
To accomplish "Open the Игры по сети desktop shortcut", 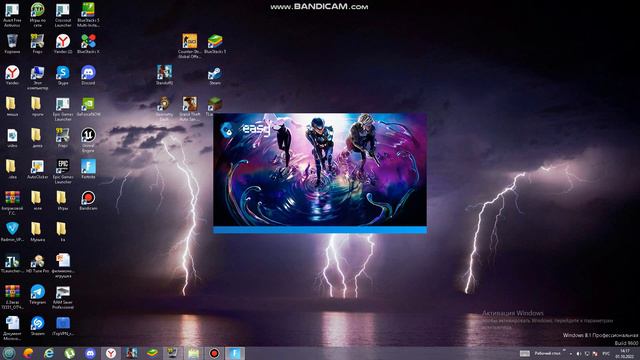I will pyautogui.click(x=37, y=14).
